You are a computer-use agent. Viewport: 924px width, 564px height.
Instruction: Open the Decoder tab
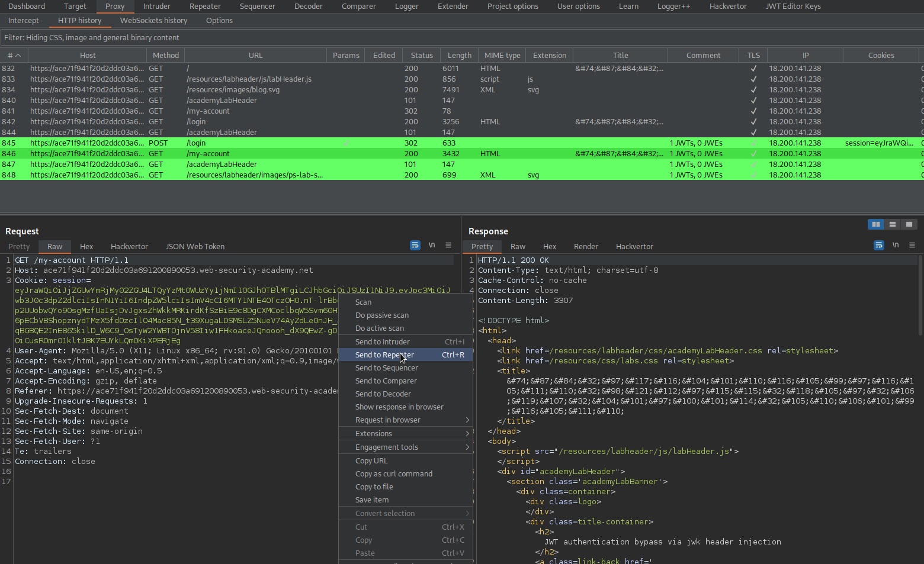click(x=309, y=6)
